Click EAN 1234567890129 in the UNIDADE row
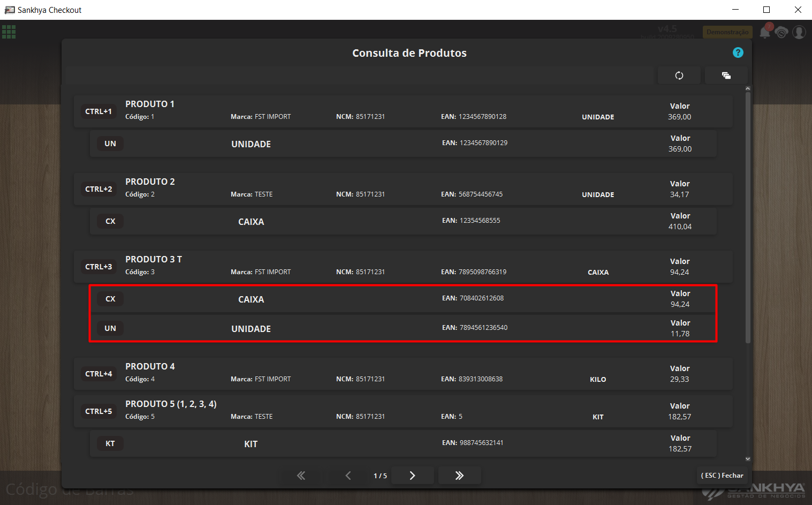This screenshot has height=505, width=812. click(475, 143)
